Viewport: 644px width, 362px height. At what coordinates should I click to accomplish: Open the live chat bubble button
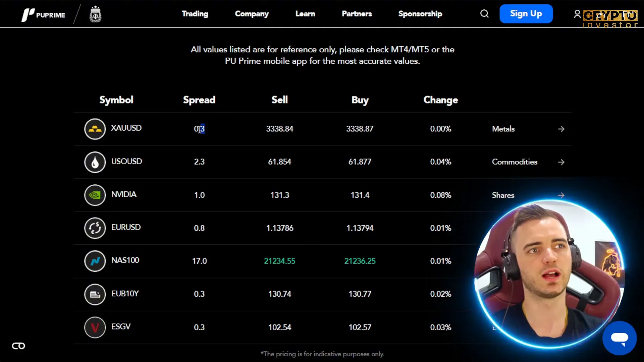pyautogui.click(x=620, y=338)
